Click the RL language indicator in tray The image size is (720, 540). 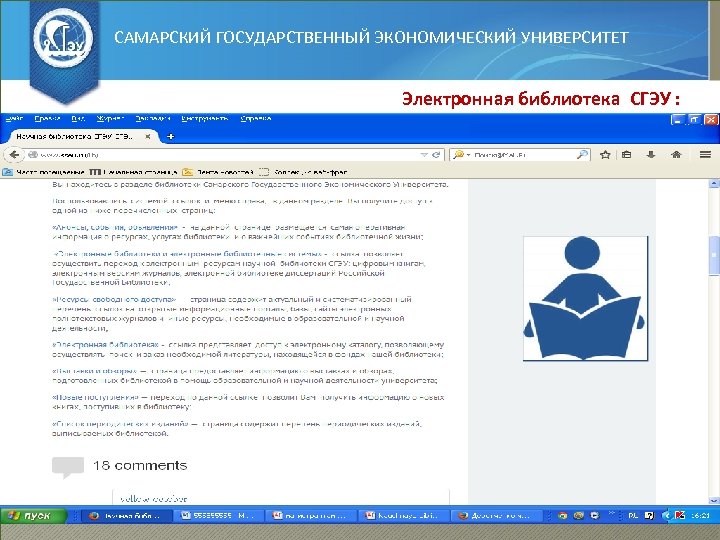pos(633,516)
